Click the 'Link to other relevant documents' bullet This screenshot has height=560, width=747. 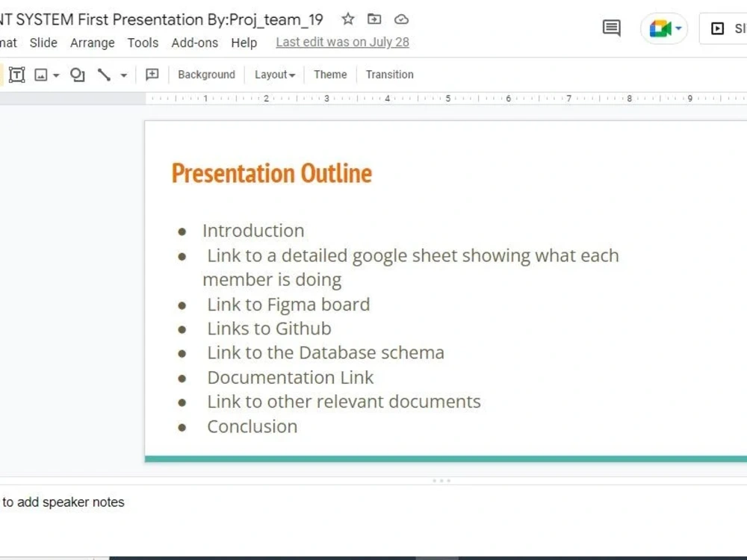pos(344,402)
